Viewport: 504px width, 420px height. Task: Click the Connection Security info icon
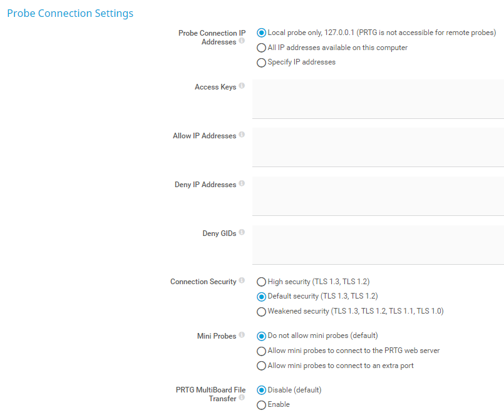pos(242,281)
